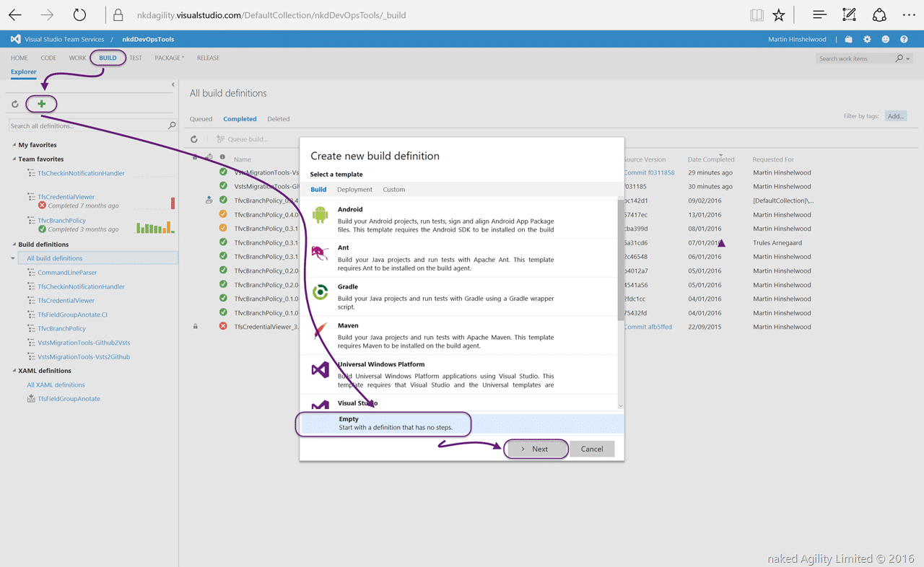The height and width of the screenshot is (567, 924).
Task: Collapse the Team favorites section
Action: [x=14, y=159]
